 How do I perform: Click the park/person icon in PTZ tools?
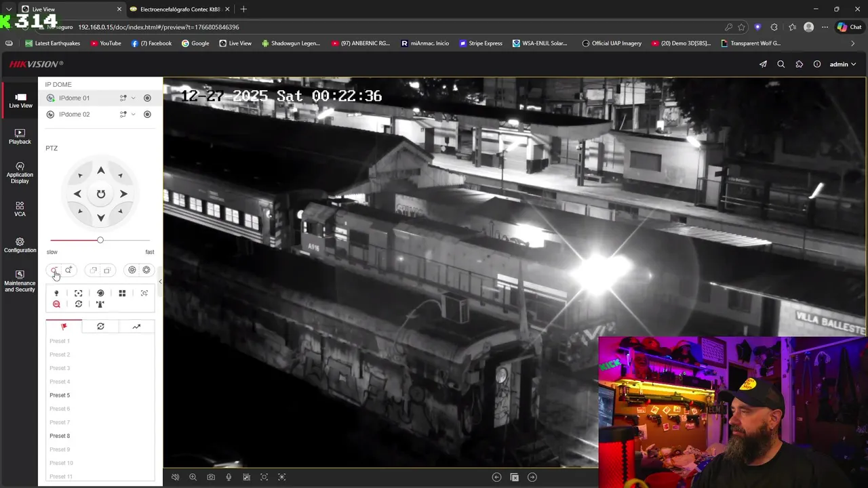coord(100,304)
